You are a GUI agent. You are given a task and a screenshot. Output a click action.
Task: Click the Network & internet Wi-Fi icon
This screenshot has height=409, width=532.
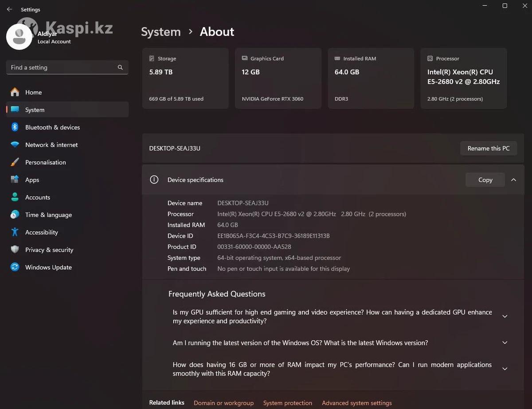15,145
